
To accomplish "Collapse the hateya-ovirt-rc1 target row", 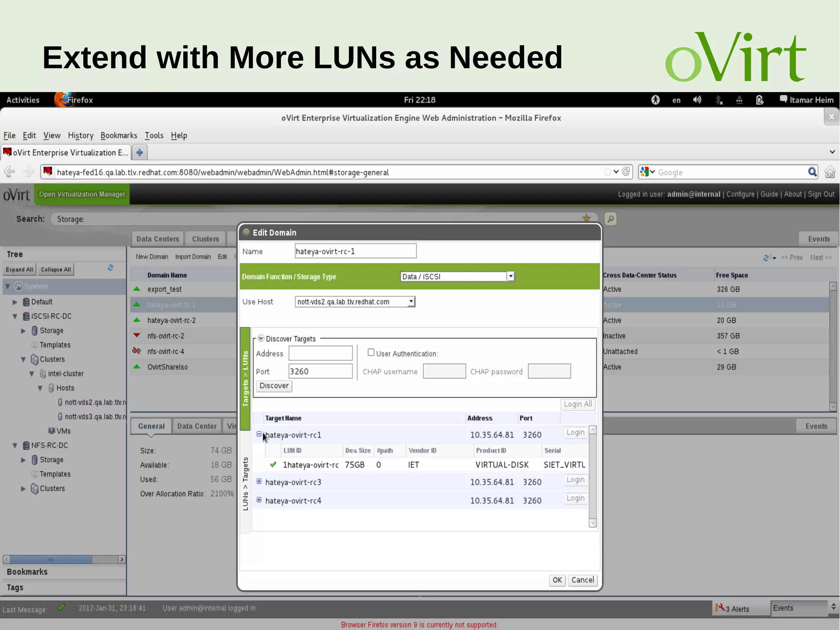I will 259,434.
